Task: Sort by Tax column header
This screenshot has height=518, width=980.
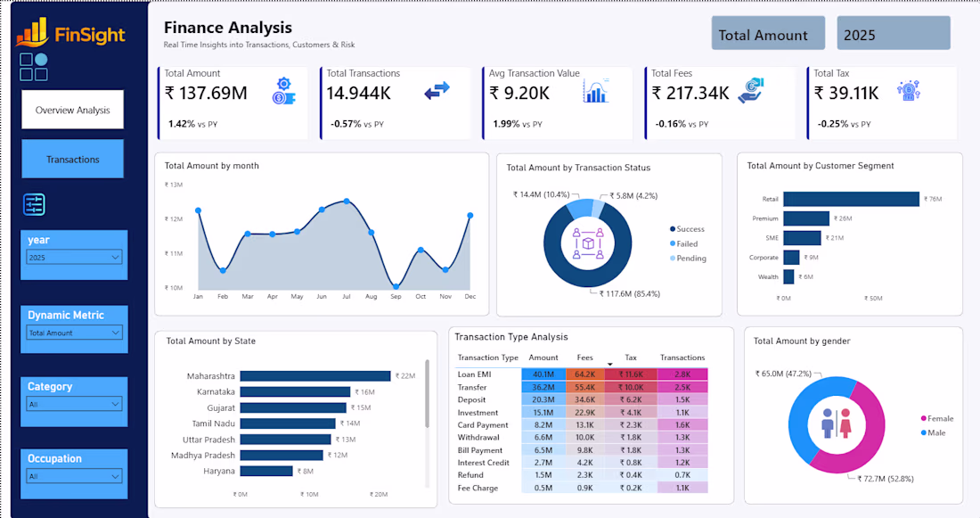Action: click(631, 358)
